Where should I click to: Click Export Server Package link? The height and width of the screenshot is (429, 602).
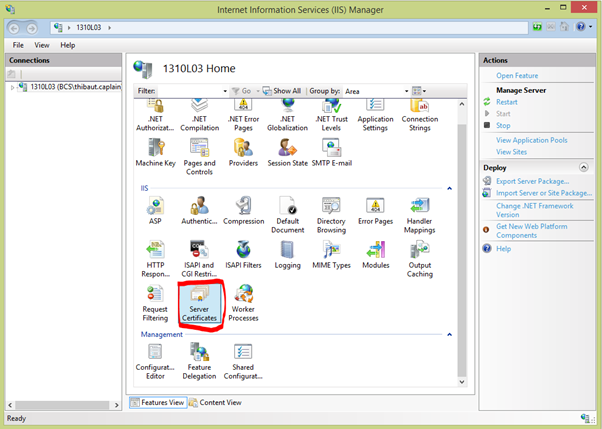coord(533,181)
